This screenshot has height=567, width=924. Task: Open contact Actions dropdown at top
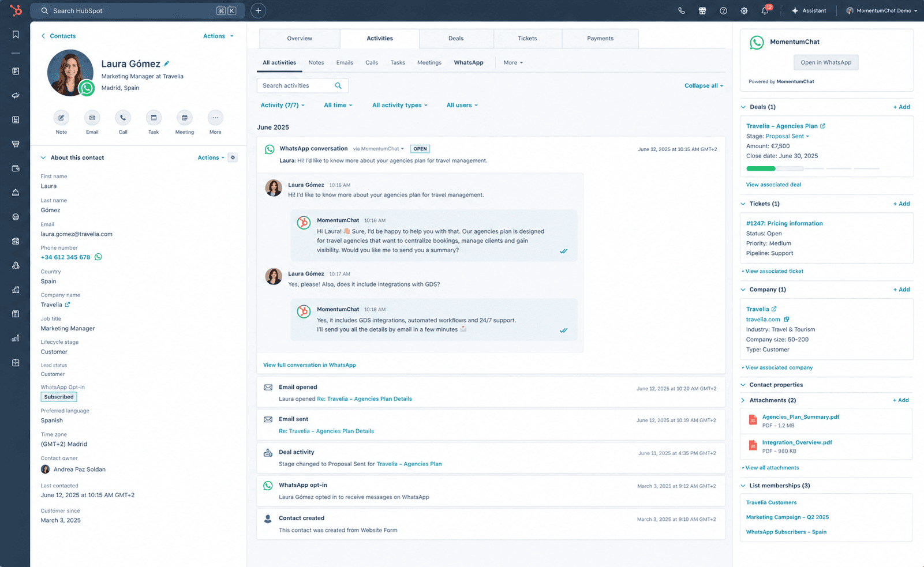tap(218, 36)
